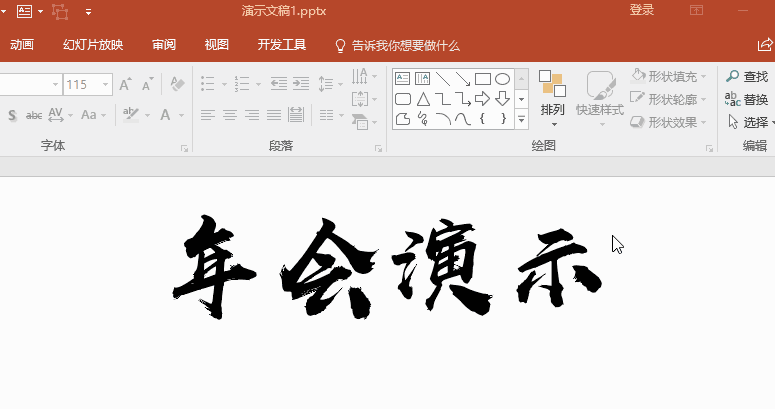Select the arrow line shape
The height and width of the screenshot is (409, 775).
463,79
